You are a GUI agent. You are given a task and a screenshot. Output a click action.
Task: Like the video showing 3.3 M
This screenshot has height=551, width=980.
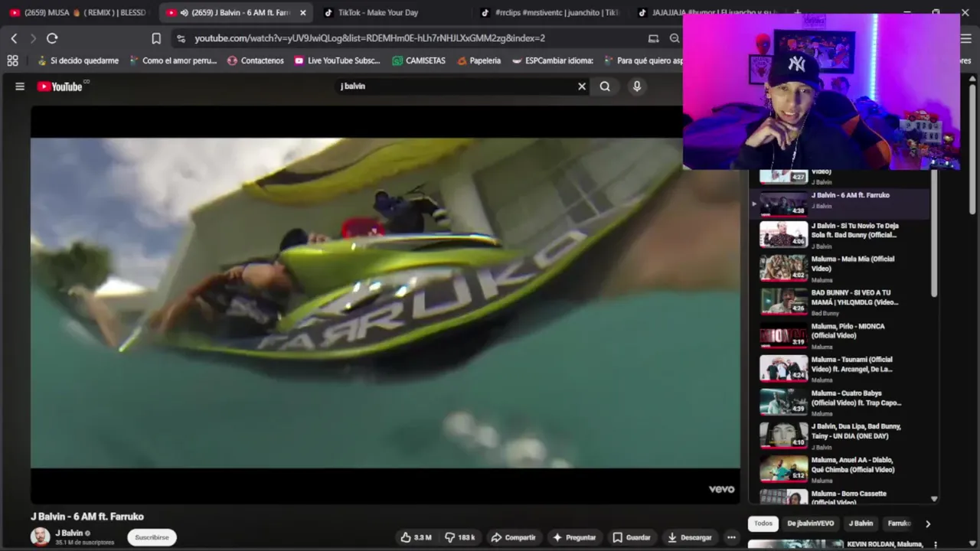coord(416,537)
